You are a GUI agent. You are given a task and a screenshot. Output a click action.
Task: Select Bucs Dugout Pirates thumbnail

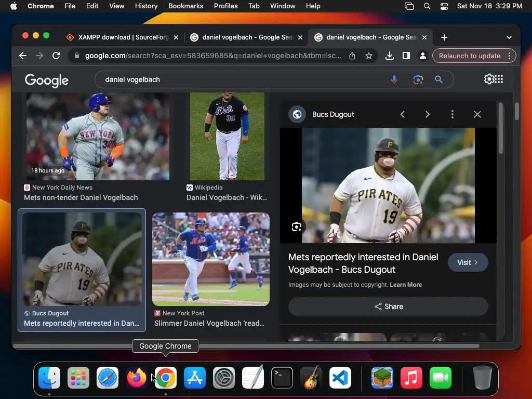pyautogui.click(x=82, y=259)
